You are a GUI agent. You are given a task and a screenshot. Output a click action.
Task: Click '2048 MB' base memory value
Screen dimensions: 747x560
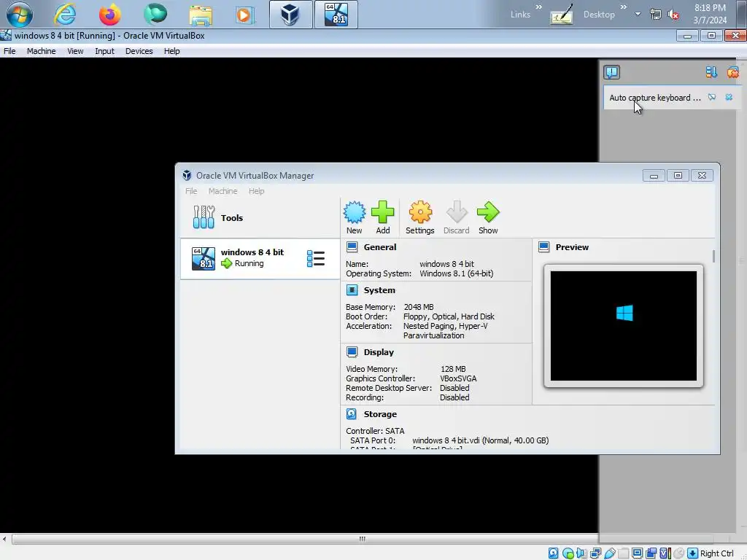pos(418,307)
